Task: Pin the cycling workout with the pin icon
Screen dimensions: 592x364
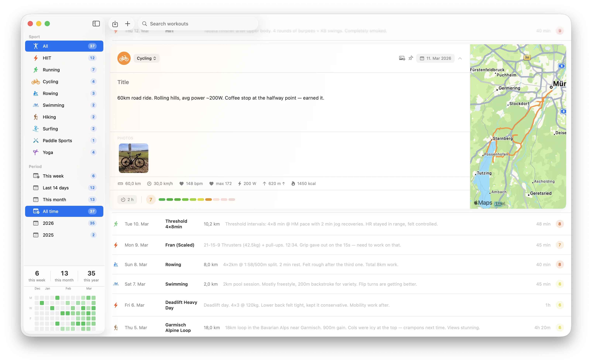Action: [x=411, y=58]
